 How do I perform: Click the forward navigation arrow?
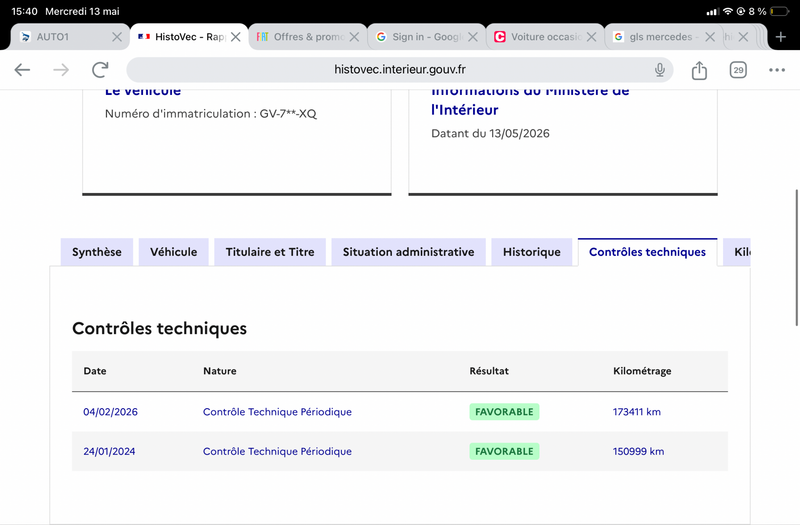61,69
